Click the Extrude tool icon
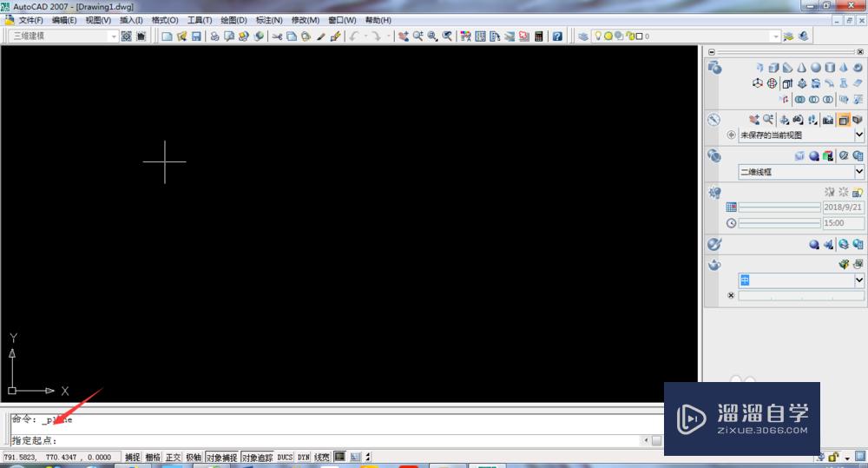 [x=787, y=83]
